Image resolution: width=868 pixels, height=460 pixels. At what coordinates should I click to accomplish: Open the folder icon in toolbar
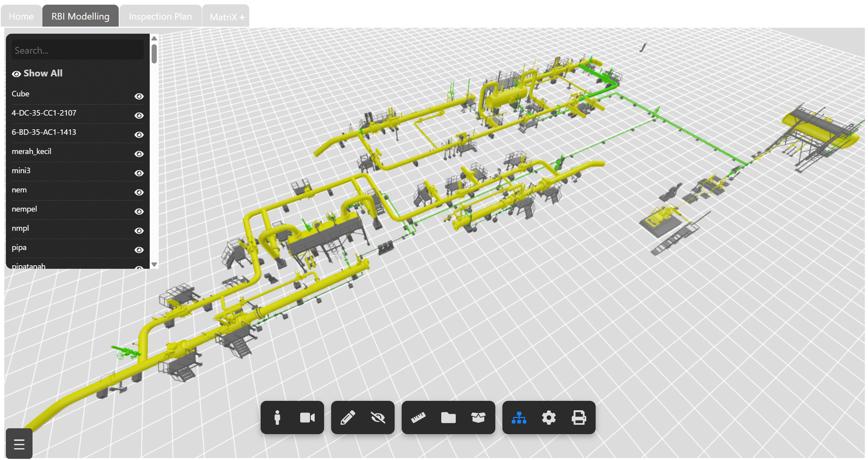point(448,417)
